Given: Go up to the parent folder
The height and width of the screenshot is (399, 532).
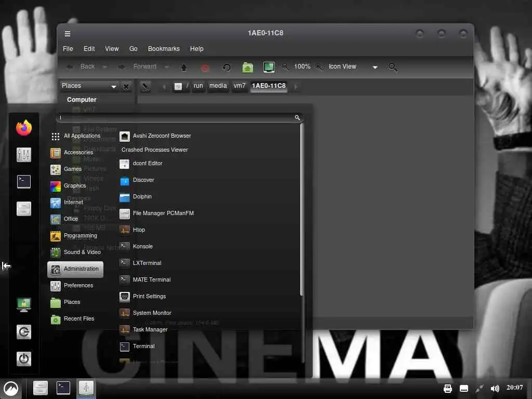Looking at the screenshot, I should [x=184, y=67].
